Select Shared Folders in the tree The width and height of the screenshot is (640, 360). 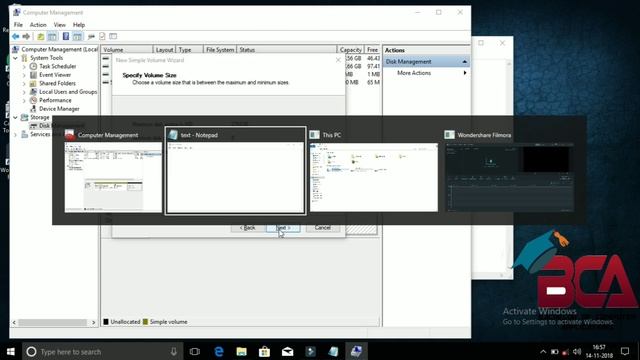(x=53, y=84)
